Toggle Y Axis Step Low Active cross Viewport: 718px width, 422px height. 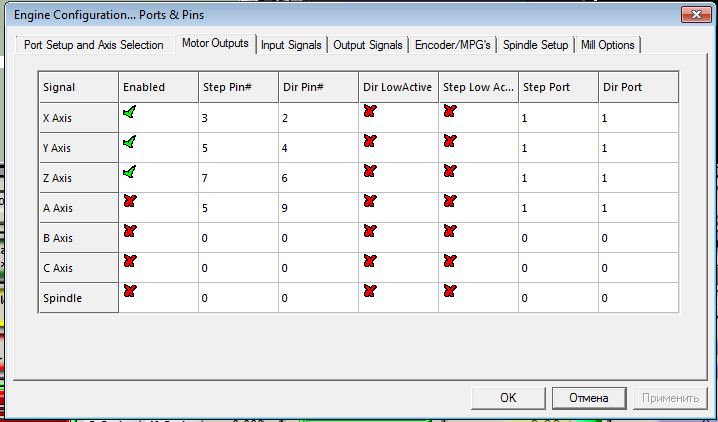coord(449,142)
